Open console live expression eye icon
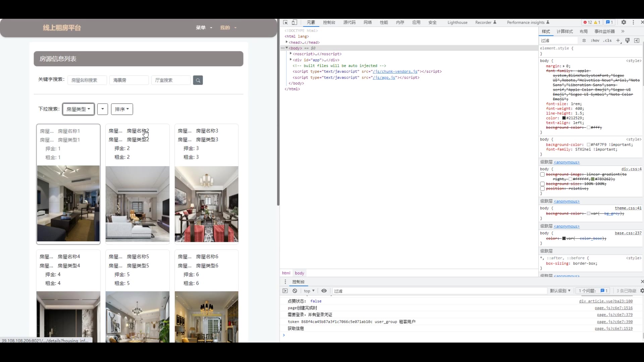 click(324, 291)
